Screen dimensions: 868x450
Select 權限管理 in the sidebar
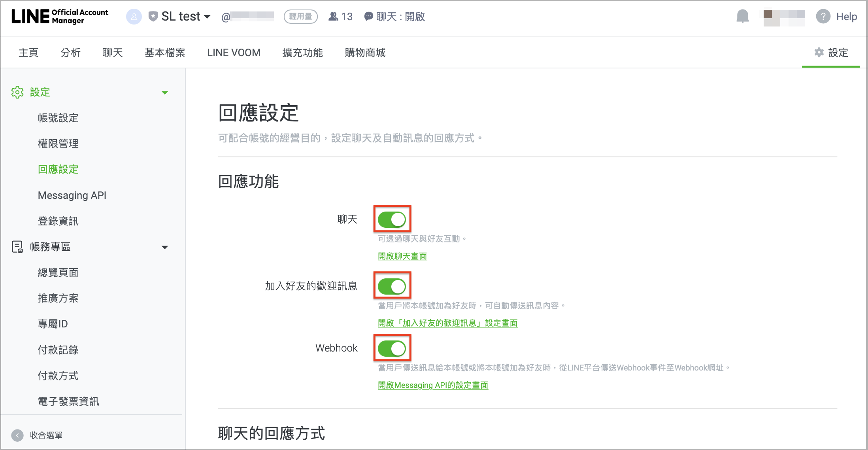point(58,144)
